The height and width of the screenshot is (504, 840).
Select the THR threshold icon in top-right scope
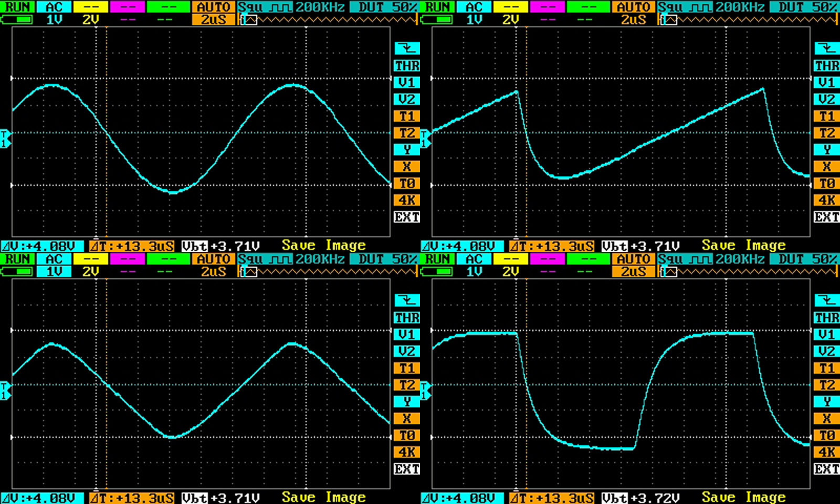[827, 66]
